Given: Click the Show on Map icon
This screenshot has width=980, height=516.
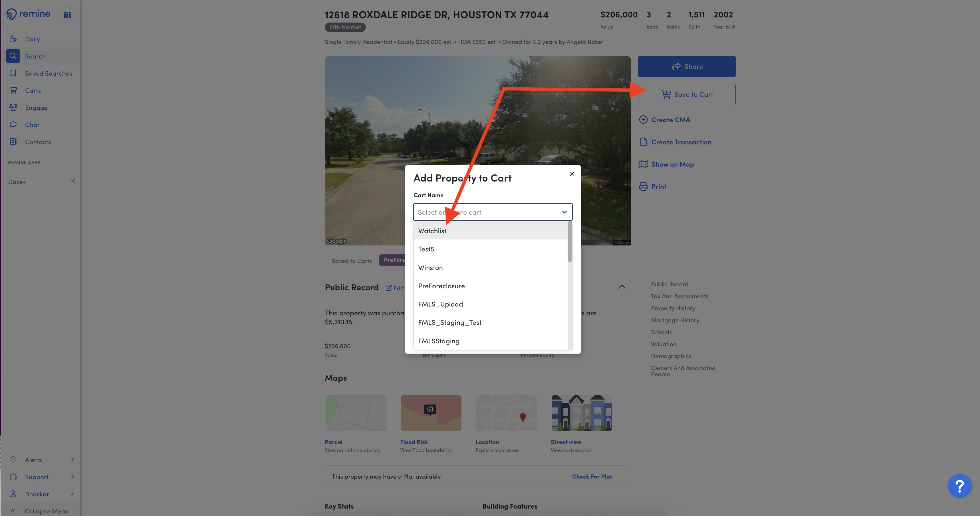Looking at the screenshot, I should click(643, 164).
